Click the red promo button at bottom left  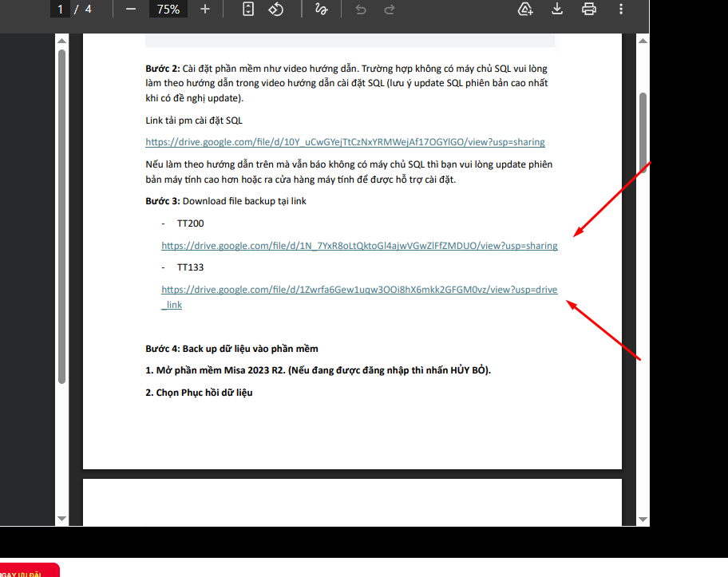30,570
